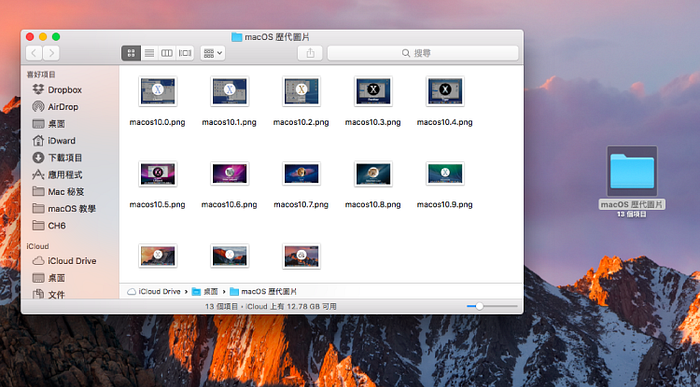Open 應用程式 applications in sidebar
This screenshot has height=387, width=700.
pos(57,175)
